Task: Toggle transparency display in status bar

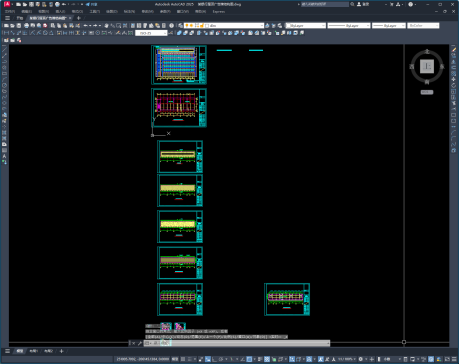Action: point(267,359)
